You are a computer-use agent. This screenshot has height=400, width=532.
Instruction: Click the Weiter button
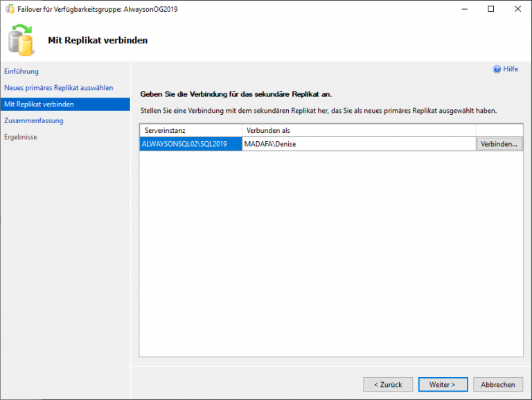[443, 384]
